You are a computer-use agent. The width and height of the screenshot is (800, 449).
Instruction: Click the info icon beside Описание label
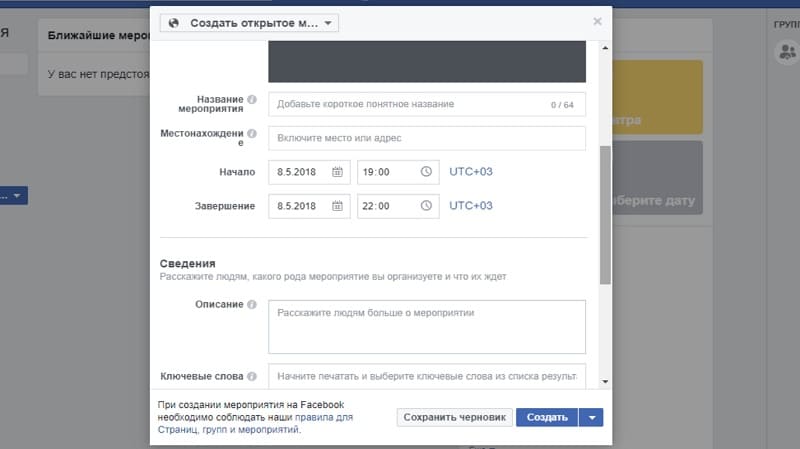tap(252, 304)
